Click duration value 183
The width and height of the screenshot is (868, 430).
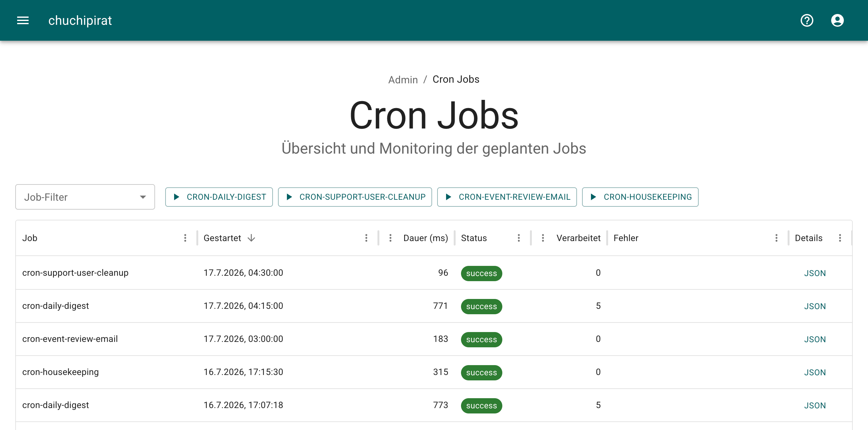[440, 339]
